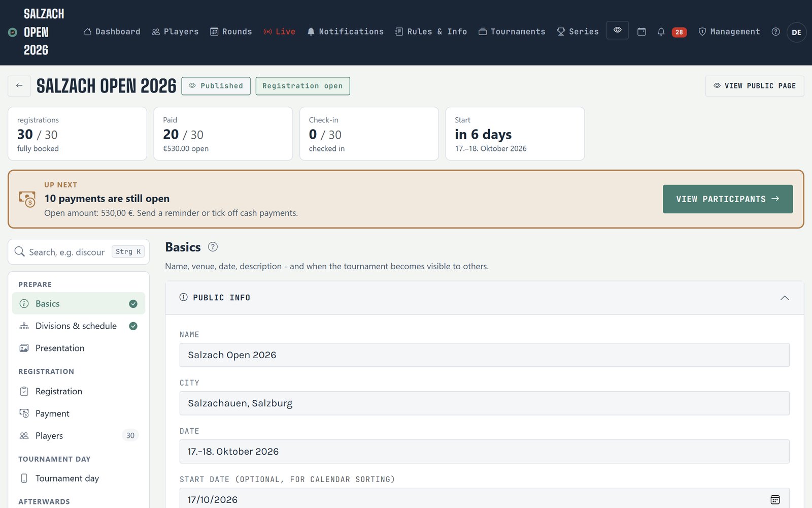Open Series in navigation

(578, 31)
